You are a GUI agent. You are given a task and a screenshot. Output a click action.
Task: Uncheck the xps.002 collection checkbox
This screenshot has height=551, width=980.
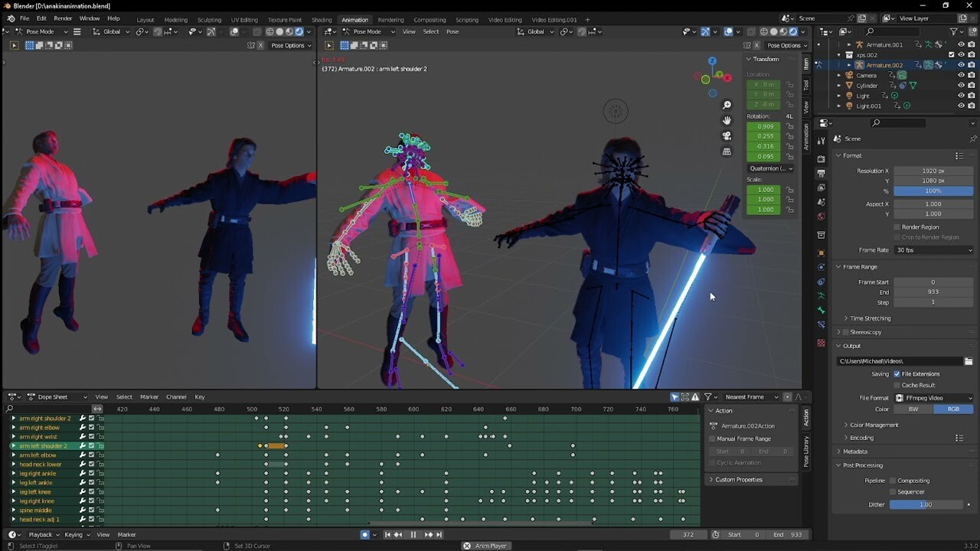pos(951,54)
